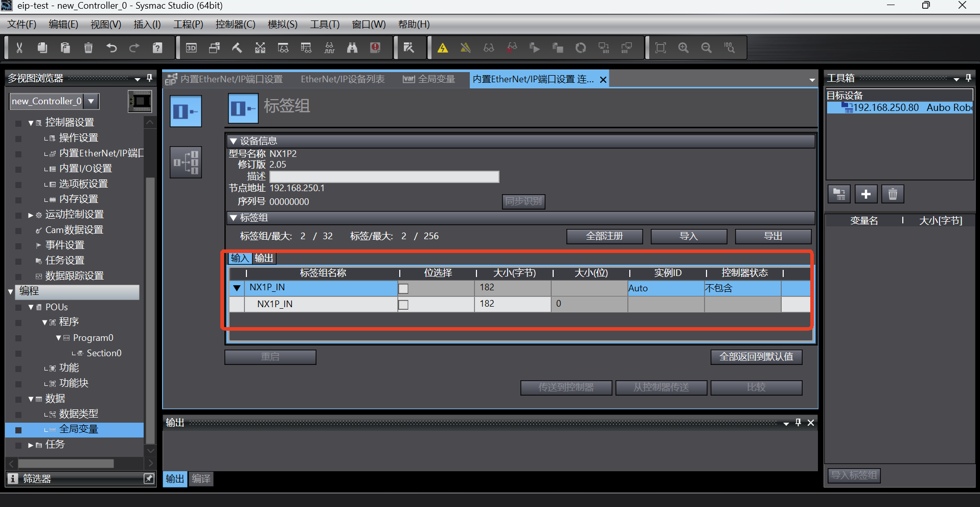Collapse the NX1P_IN tag set row arrow
This screenshot has width=980, height=507.
237,288
